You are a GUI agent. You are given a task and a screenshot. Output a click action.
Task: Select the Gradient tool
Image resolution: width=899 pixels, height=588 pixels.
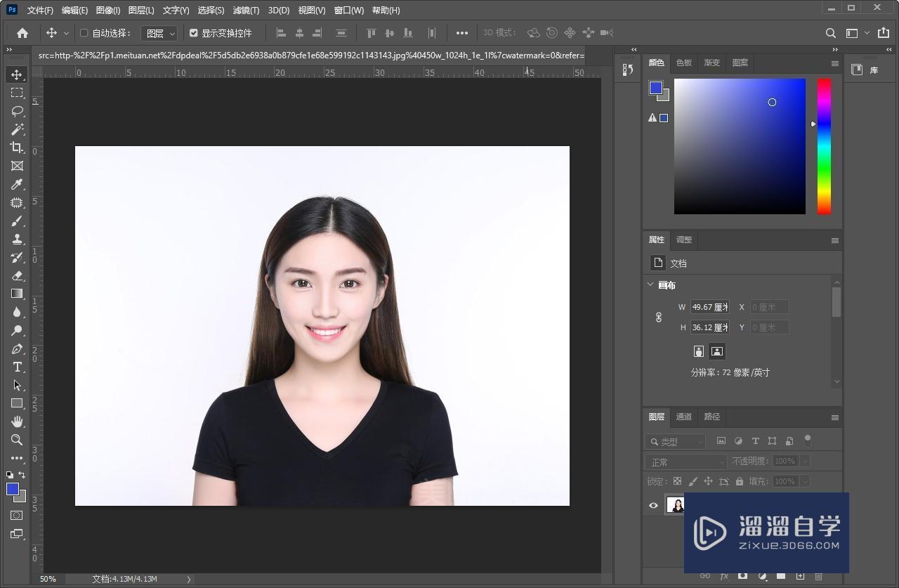(17, 294)
